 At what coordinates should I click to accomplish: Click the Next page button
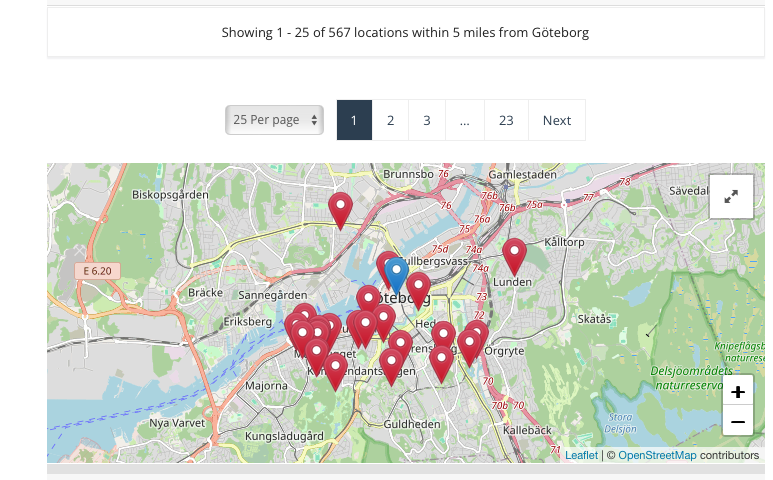(x=557, y=121)
